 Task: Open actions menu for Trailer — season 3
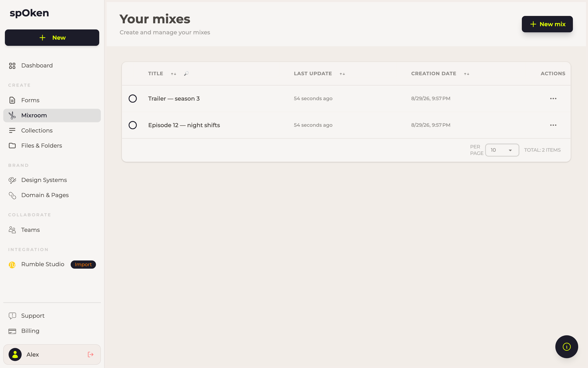553,99
